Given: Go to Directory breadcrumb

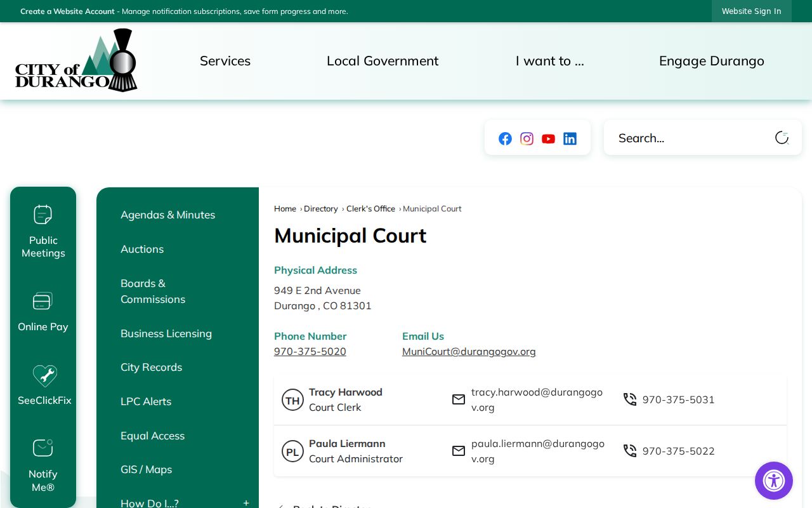Looking at the screenshot, I should [x=320, y=208].
